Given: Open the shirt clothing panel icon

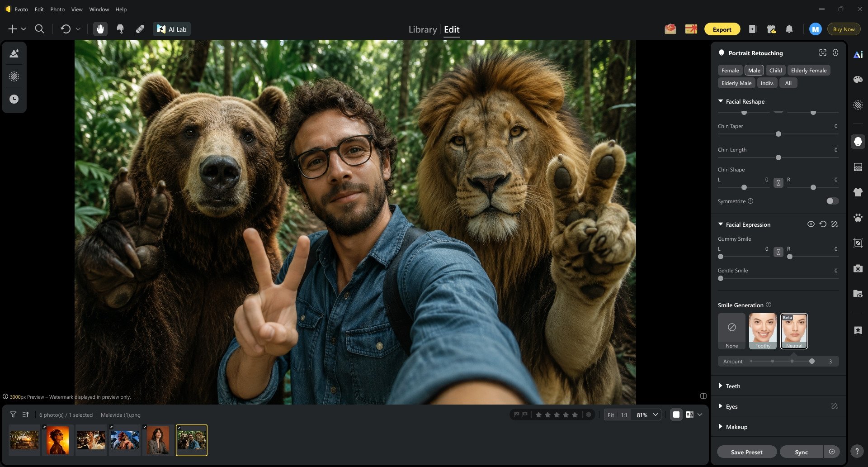Looking at the screenshot, I should (x=858, y=192).
